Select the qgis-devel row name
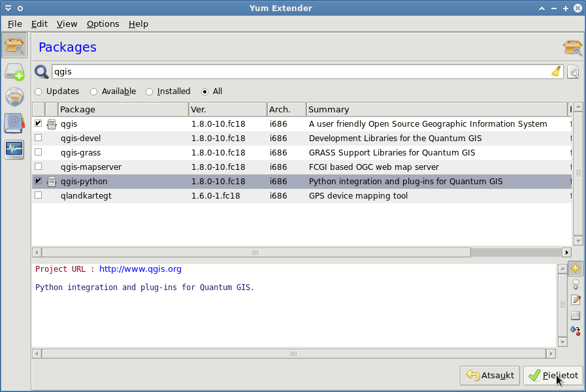This screenshot has width=586, height=392. [81, 139]
